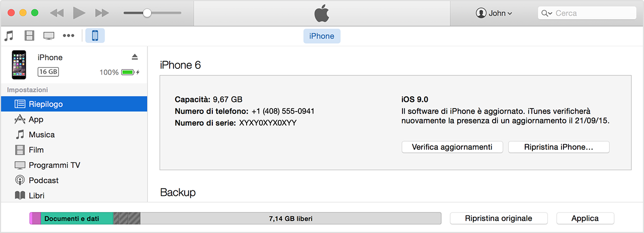Click the striped gray storage segment
The image size is (644, 233).
(127, 218)
